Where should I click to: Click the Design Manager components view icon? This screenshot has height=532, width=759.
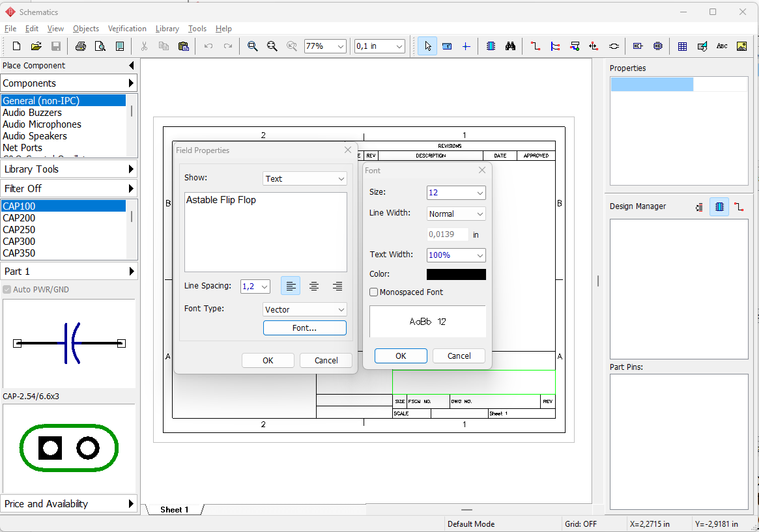tap(719, 207)
